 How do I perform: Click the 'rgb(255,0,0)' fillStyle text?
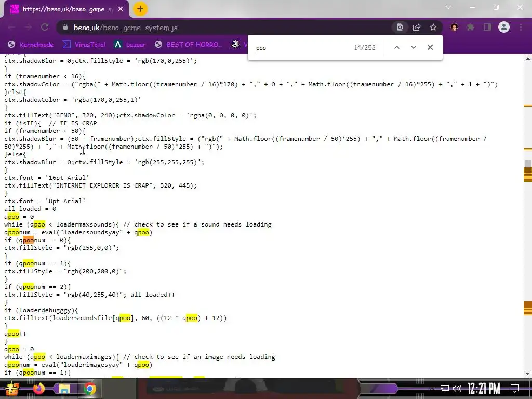(x=89, y=248)
